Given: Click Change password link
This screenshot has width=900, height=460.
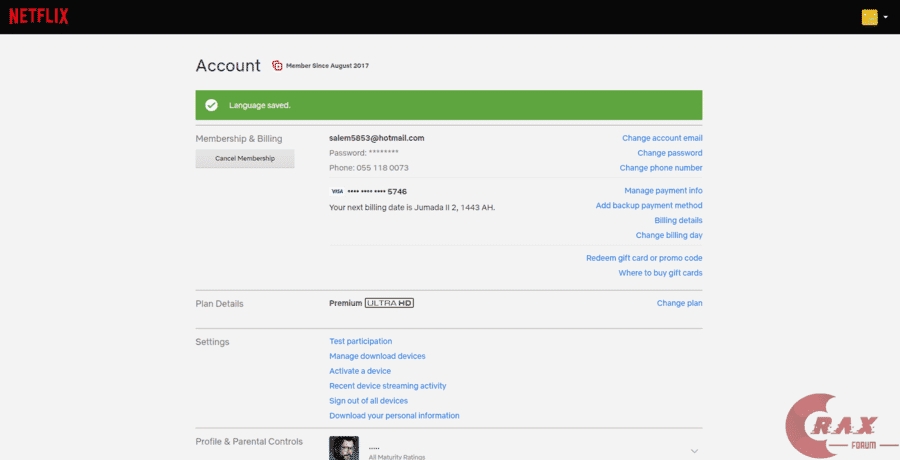Looking at the screenshot, I should point(670,153).
